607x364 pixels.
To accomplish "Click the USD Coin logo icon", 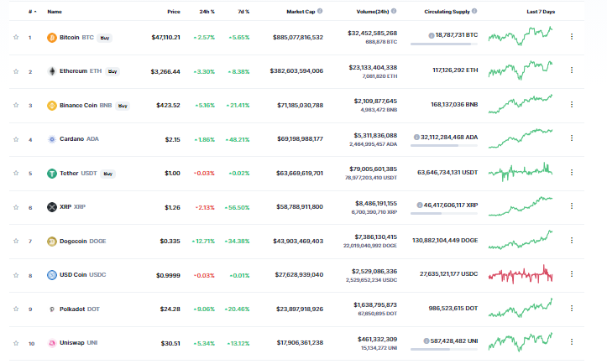I will (x=52, y=275).
